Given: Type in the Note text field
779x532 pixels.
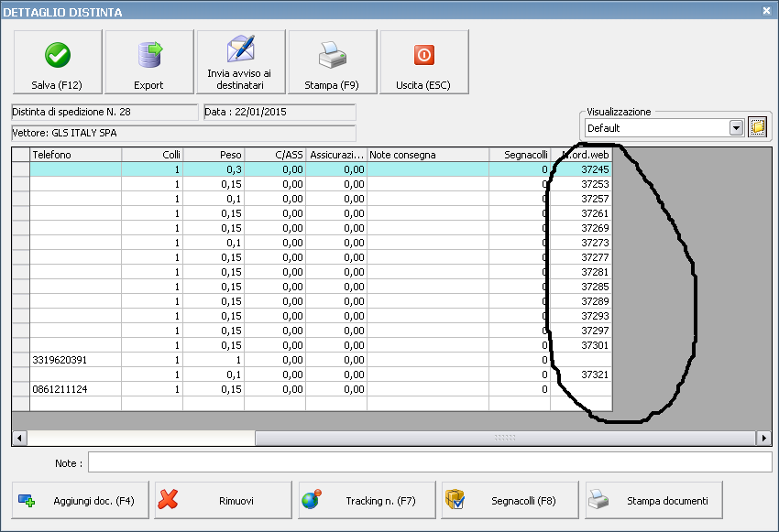Looking at the screenshot, I should 429,462.
